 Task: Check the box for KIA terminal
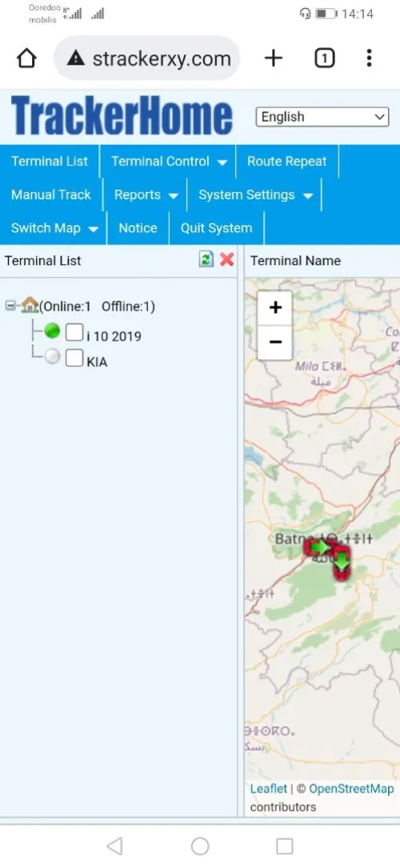[74, 358]
